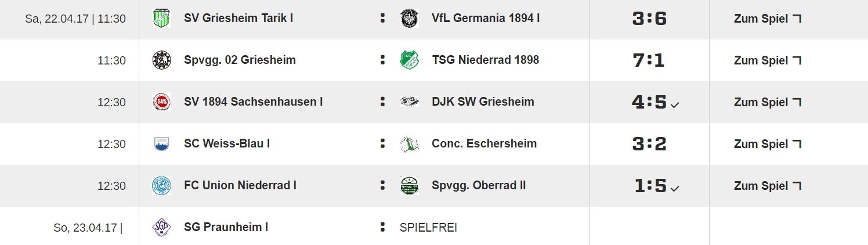Open Zum Spiel for SC Weiss-Blau match

[x=768, y=144]
